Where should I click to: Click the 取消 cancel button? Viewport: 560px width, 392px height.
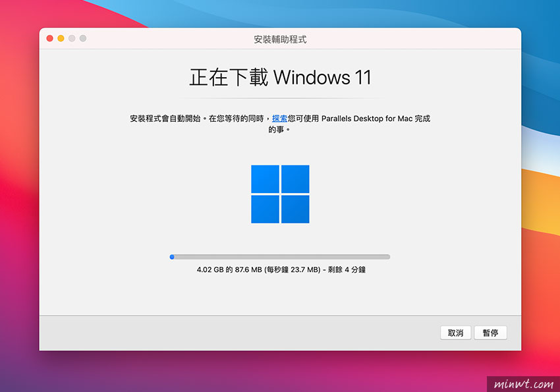(x=455, y=333)
